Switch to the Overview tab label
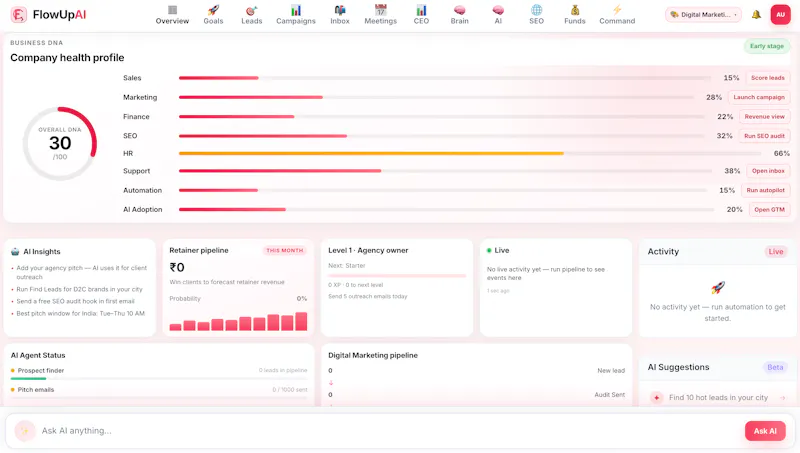This screenshot has height=453, width=800. pos(172,21)
